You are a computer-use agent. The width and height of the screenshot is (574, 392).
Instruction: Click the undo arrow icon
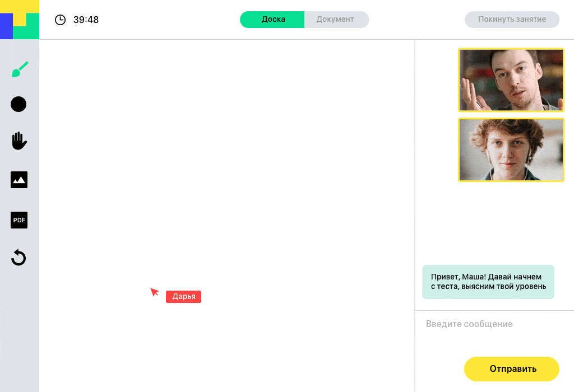(x=18, y=258)
